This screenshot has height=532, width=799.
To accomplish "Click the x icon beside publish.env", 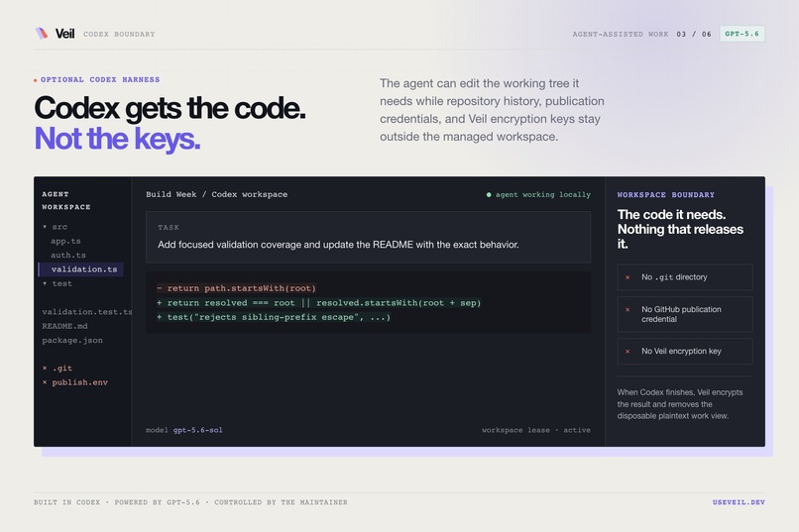I will tap(45, 382).
